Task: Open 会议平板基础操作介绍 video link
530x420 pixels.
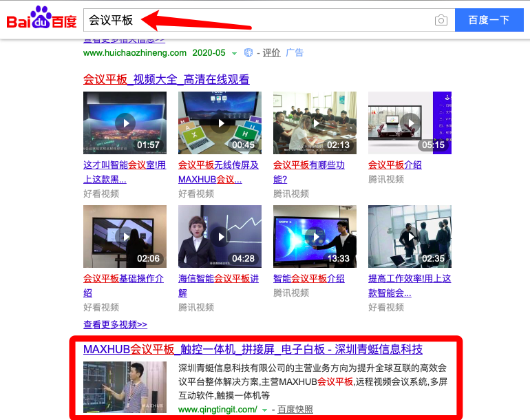Action: tap(123, 286)
